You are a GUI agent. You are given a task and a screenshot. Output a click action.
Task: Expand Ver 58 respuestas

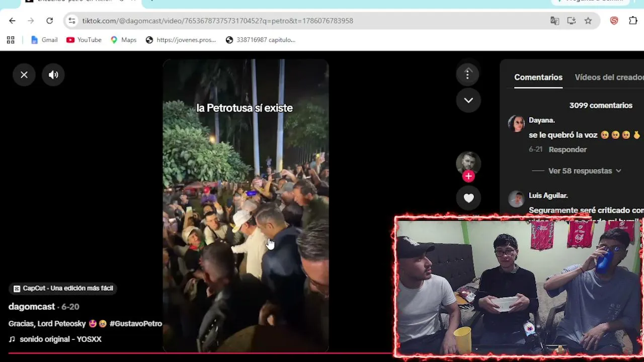click(585, 171)
